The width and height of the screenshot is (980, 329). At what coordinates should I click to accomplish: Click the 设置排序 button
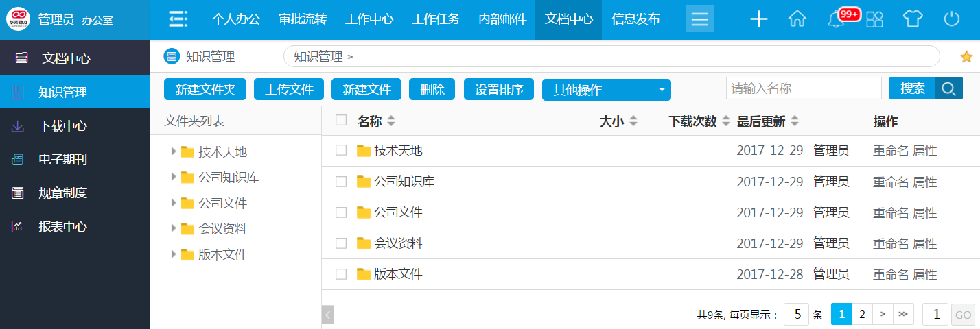[500, 90]
